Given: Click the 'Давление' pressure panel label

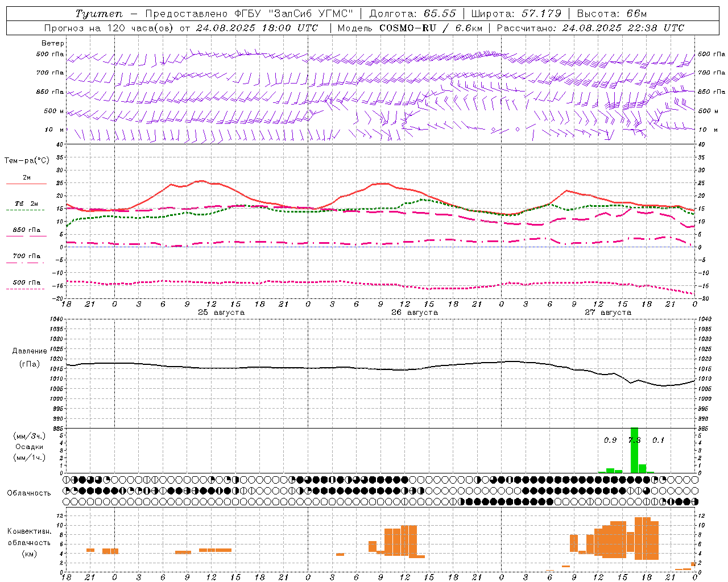Looking at the screenshot, I should [30, 351].
